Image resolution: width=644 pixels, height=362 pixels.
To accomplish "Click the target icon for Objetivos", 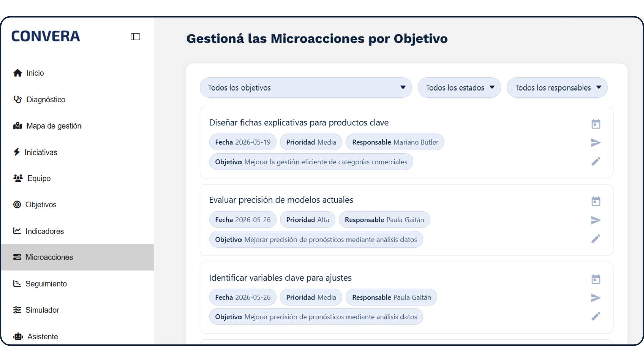I will 17,204.
